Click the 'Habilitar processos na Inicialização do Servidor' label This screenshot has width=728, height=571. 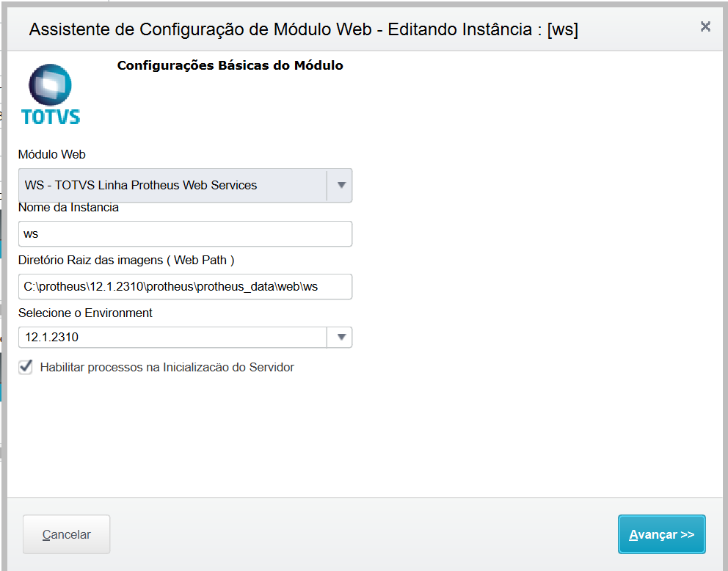point(167,367)
